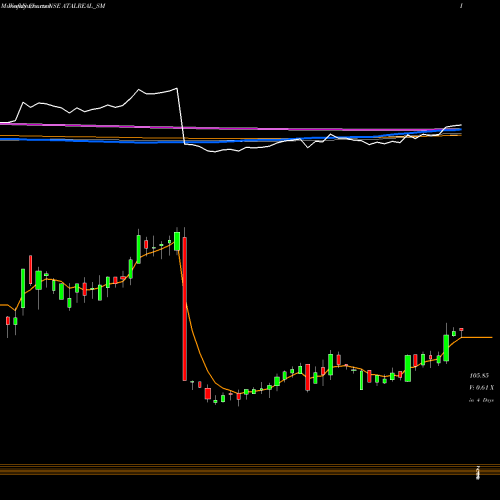Click the 'in 4 Days' label
The image size is (500, 500).
tap(481, 400)
